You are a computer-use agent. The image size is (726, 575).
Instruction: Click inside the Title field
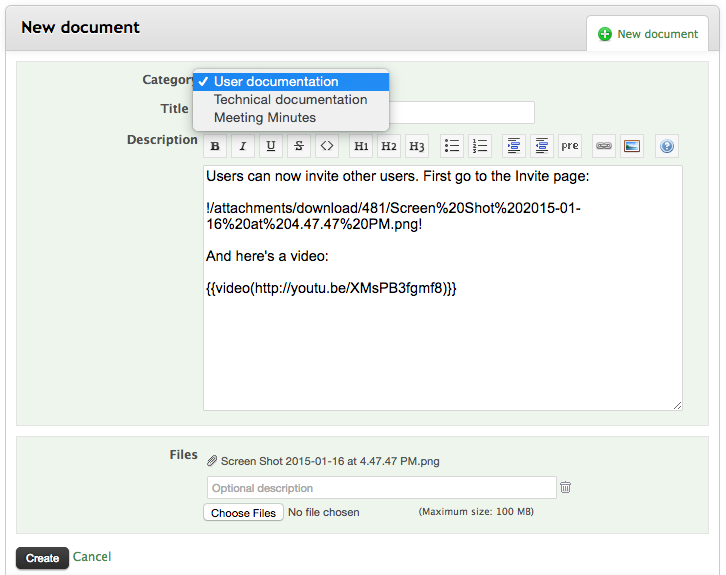(x=462, y=112)
